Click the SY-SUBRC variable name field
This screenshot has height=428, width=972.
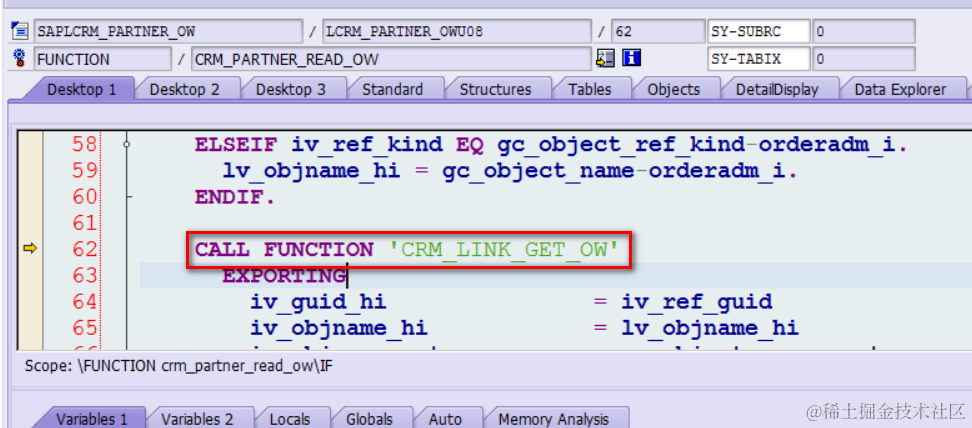(758, 30)
